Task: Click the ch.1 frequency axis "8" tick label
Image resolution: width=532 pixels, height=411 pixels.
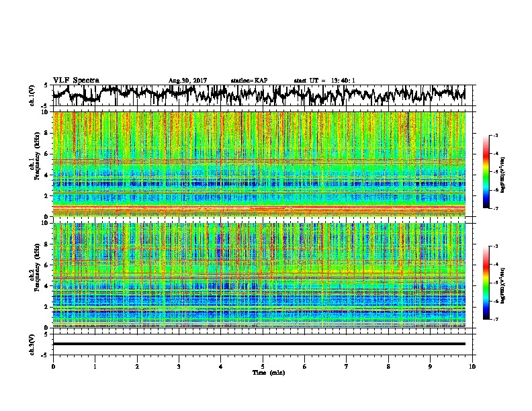Action: [x=47, y=133]
